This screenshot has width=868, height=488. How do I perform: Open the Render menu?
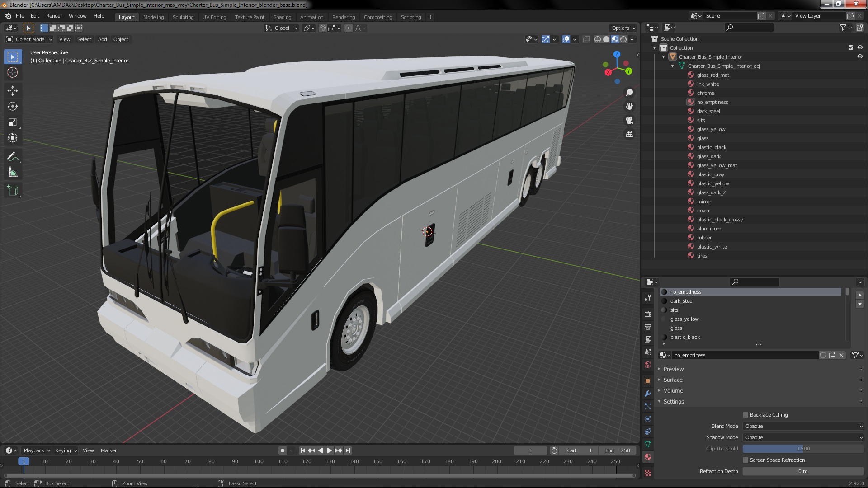coord(54,16)
